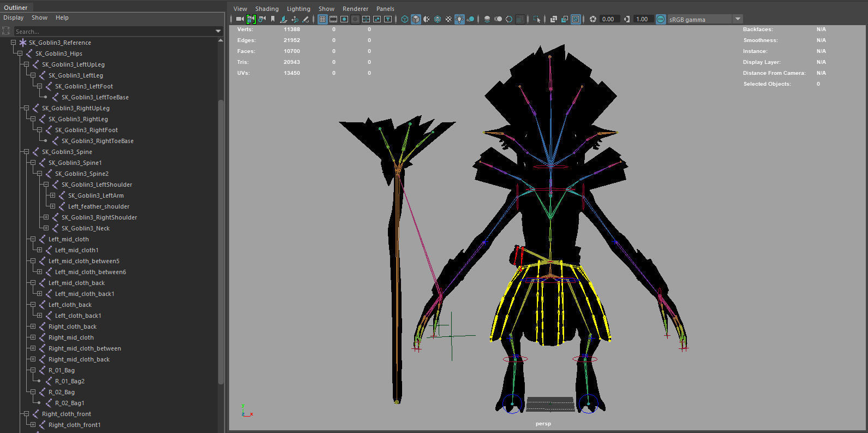Open the viewport View menu
Viewport: 868px width, 433px height.
(240, 9)
